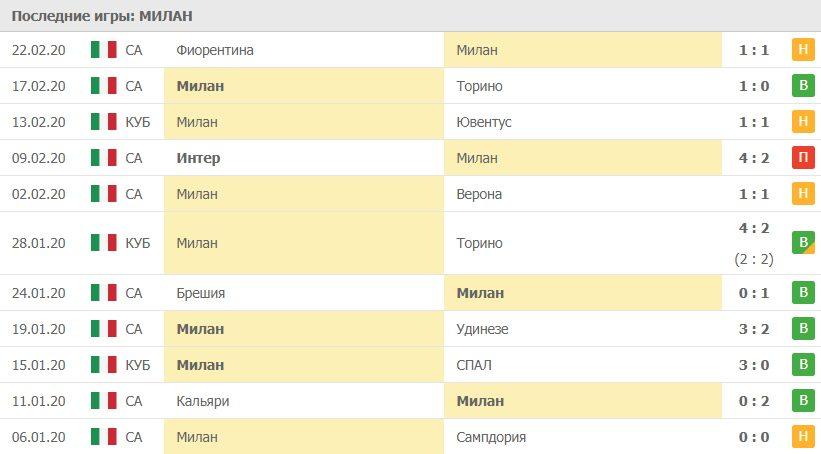Click the green В badge for Udinese match
The height and width of the screenshot is (454, 821).
click(802, 329)
